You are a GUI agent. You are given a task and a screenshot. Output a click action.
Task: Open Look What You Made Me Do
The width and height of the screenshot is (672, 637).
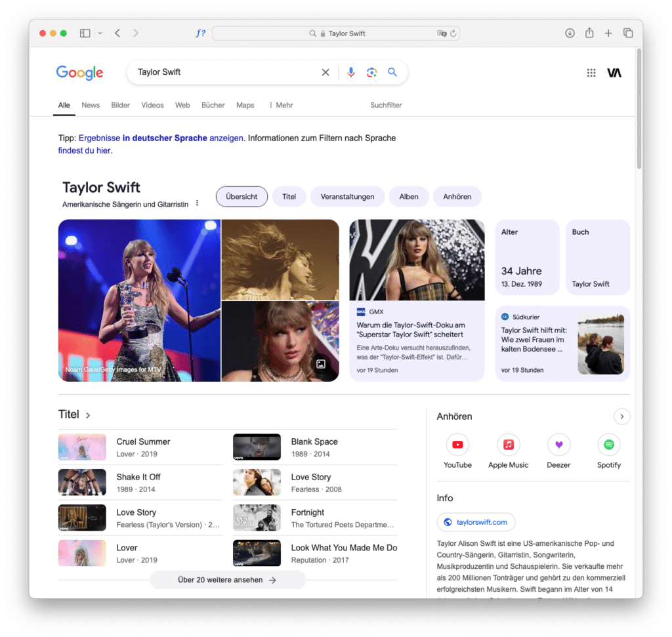pos(315,554)
